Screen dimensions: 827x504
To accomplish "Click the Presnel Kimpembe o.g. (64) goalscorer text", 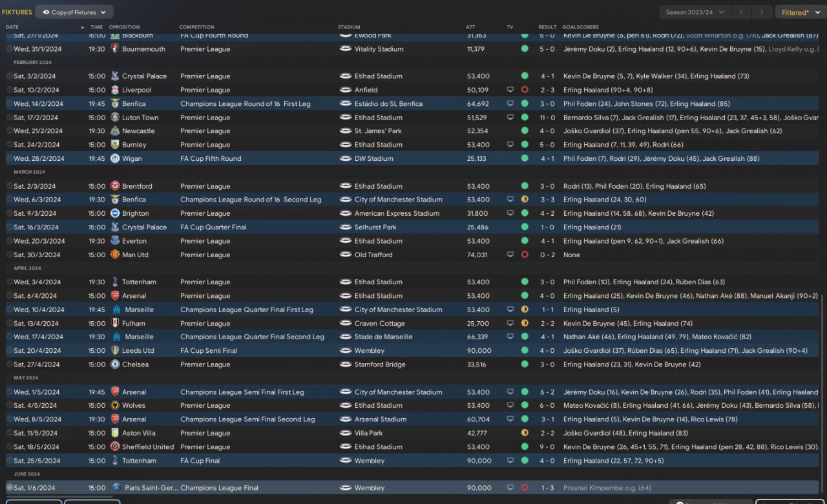I will (x=607, y=488).
